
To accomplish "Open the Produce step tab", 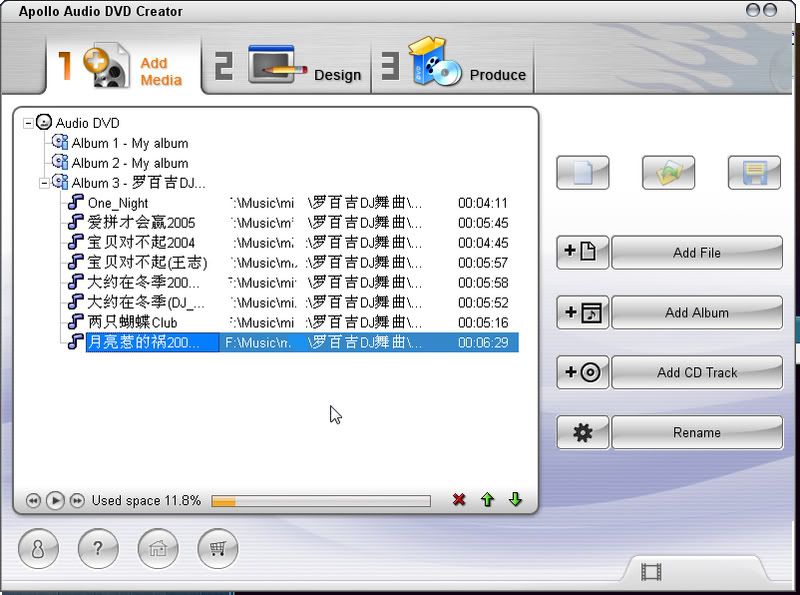I will tap(453, 67).
